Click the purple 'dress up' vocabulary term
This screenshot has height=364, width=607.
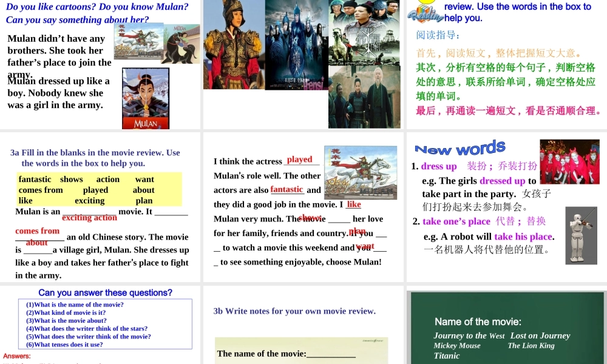coord(439,166)
